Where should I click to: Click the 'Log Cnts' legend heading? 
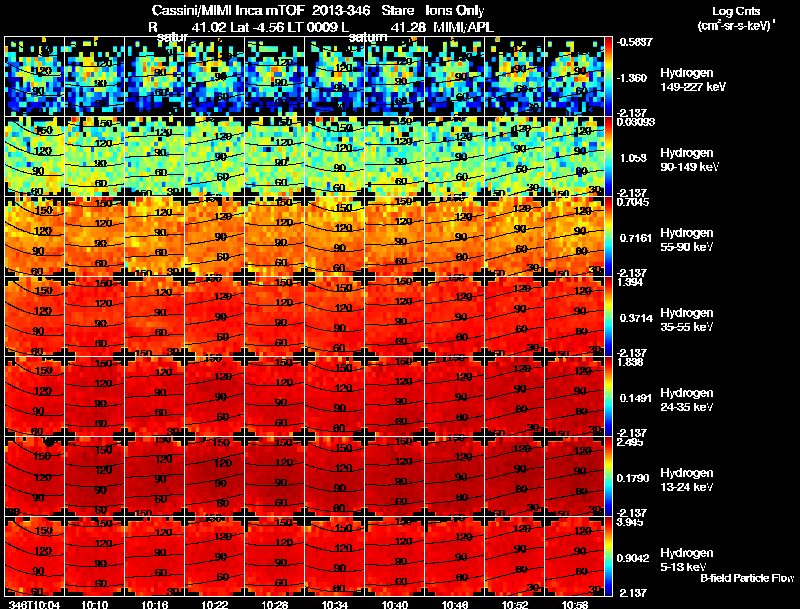736,11
